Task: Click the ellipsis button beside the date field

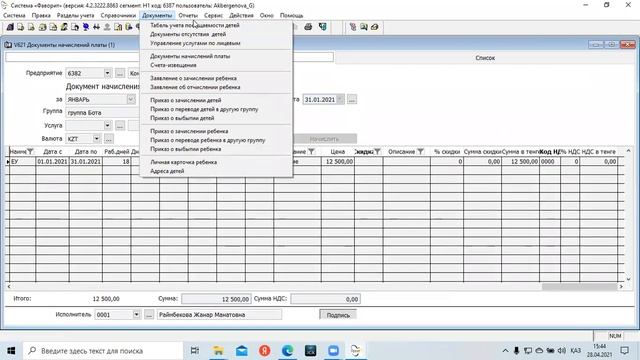Action: pyautogui.click(x=352, y=99)
